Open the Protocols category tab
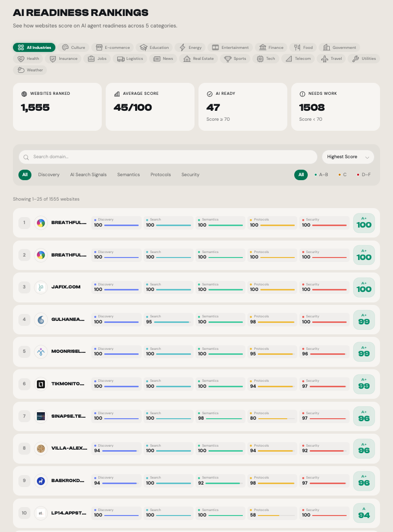 pos(161,175)
